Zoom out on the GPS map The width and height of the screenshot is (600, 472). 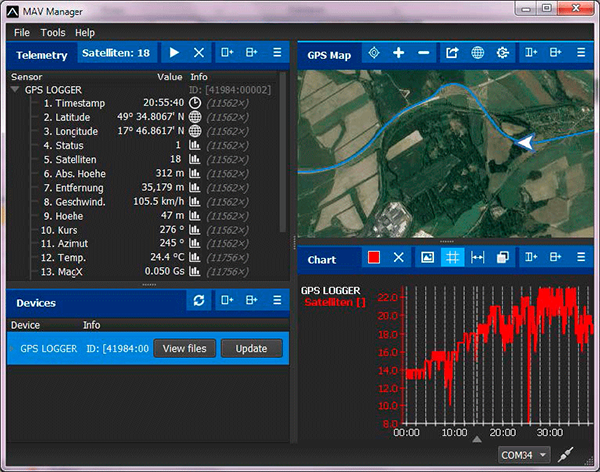click(424, 53)
